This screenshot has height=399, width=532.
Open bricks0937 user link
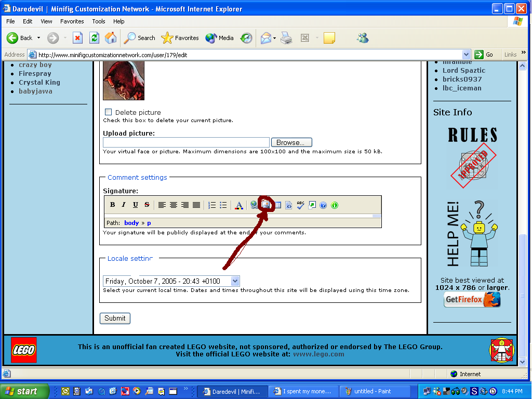tap(462, 79)
